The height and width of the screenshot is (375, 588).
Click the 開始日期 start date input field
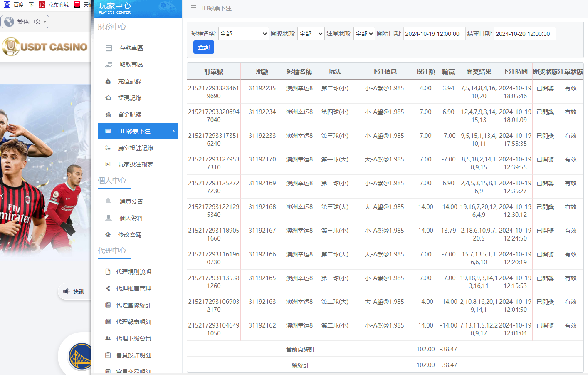coord(434,34)
